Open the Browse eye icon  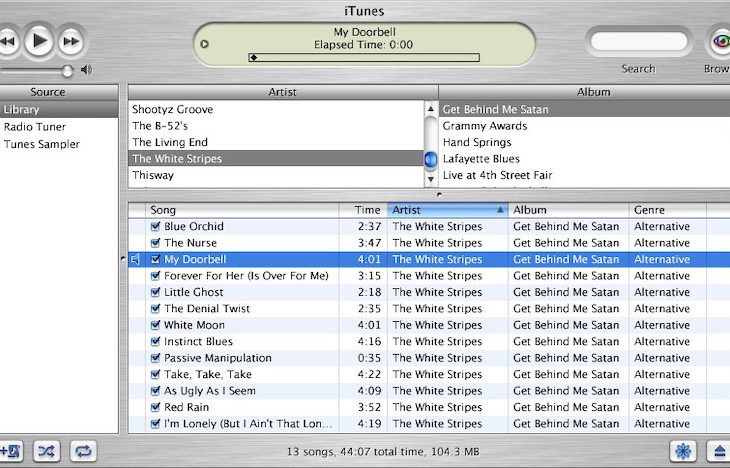click(x=720, y=41)
